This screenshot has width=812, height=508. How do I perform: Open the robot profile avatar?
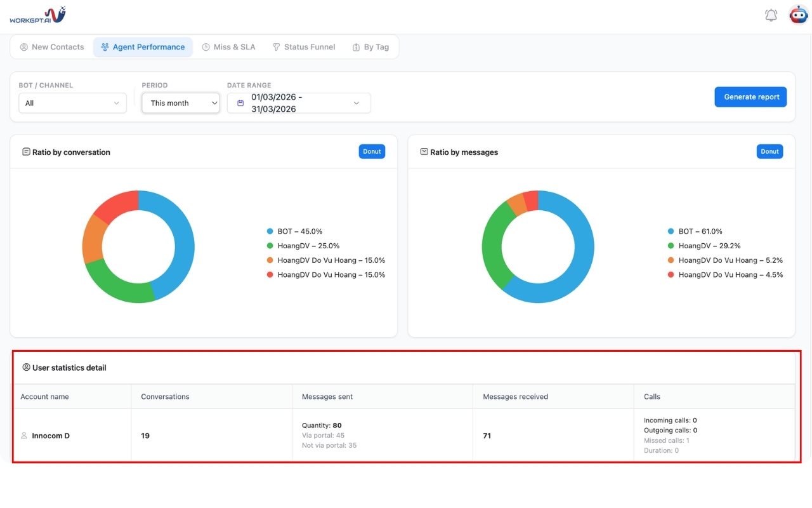798,15
